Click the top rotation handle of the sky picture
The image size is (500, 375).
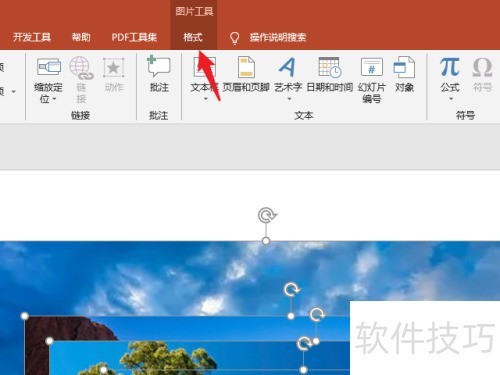(266, 215)
